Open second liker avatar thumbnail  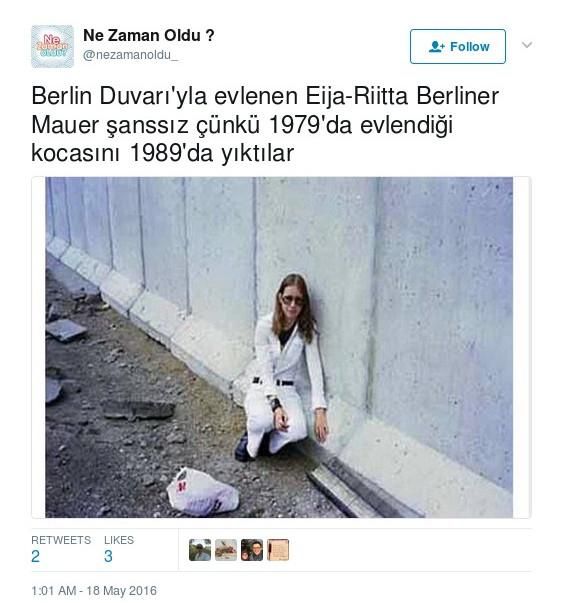click(226, 550)
